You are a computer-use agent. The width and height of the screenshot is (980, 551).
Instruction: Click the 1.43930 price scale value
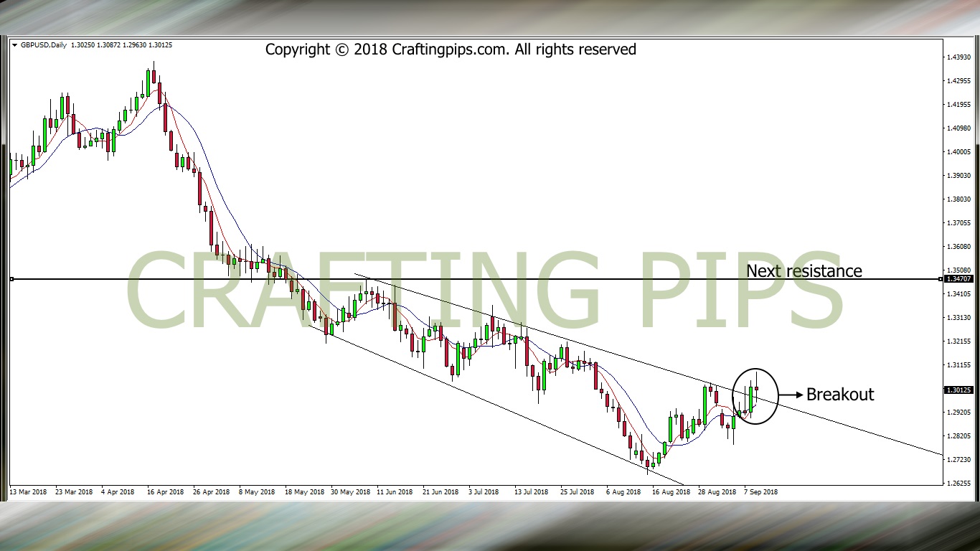[x=959, y=57]
